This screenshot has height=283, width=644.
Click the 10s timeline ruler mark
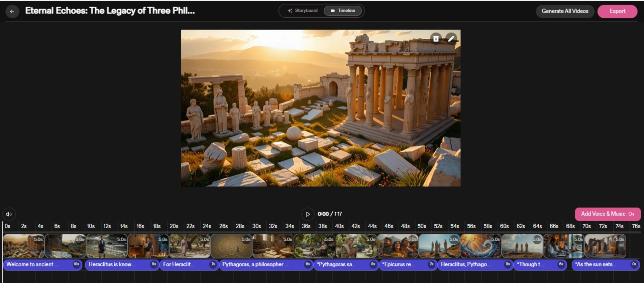click(91, 226)
